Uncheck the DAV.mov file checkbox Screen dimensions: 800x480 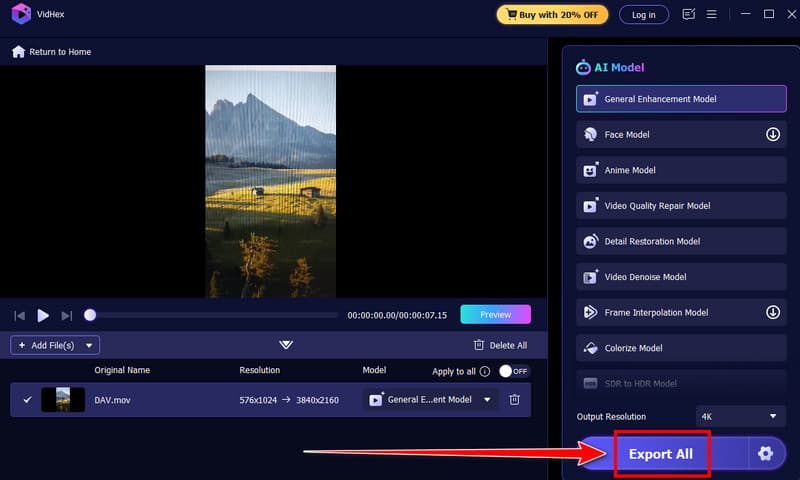(27, 400)
